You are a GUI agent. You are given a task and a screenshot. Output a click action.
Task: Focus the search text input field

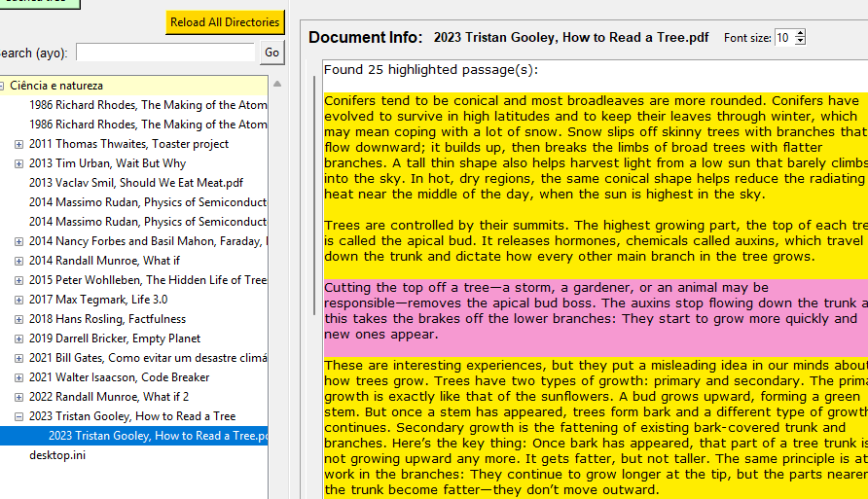165,53
